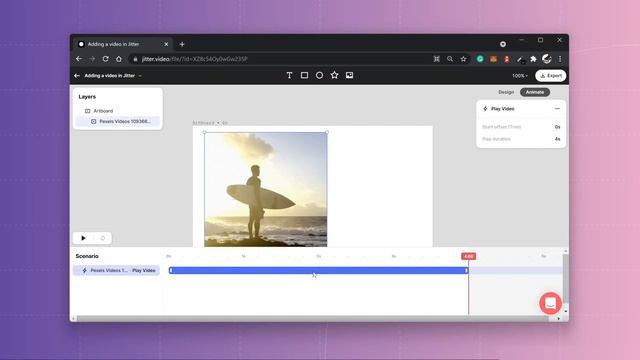The height and width of the screenshot is (360, 640).
Task: Select the Image/Media insert tool
Action: coord(349,76)
